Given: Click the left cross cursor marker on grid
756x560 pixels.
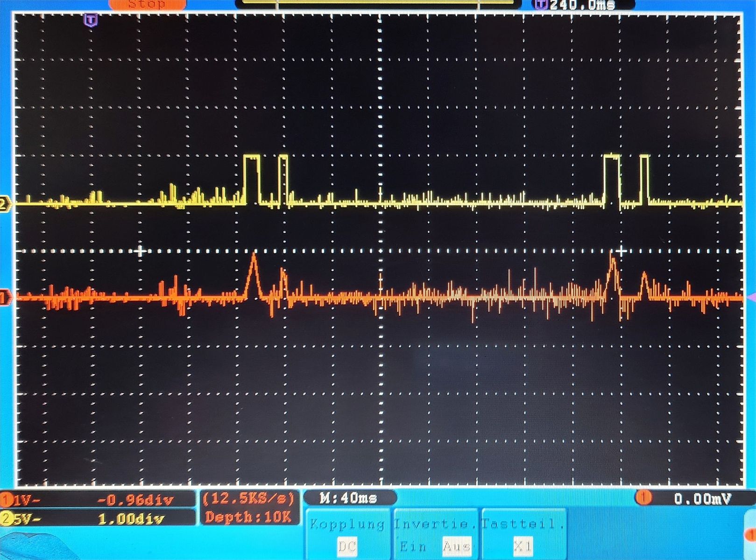Looking at the screenshot, I should coord(140,251).
